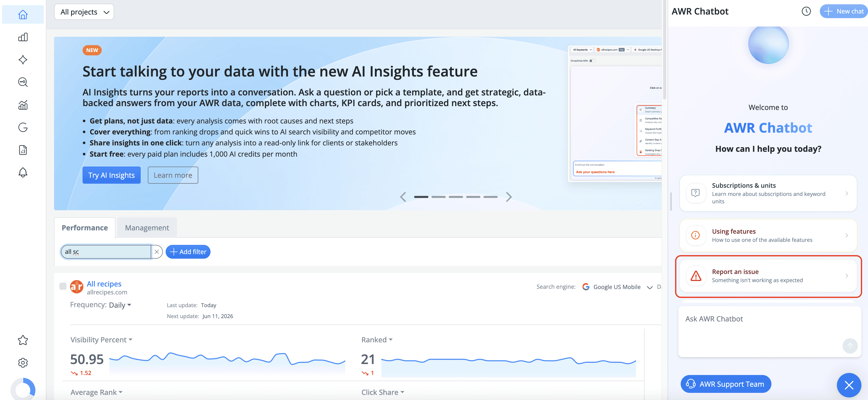Screen dimensions: 868x400
Task: Go to previous banner slide
Action: pyautogui.click(x=403, y=197)
